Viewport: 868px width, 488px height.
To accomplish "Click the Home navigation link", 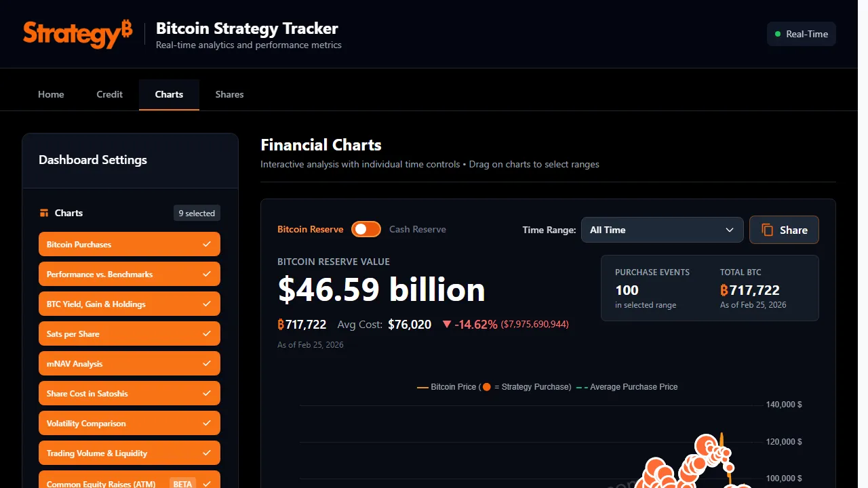I will click(x=51, y=94).
